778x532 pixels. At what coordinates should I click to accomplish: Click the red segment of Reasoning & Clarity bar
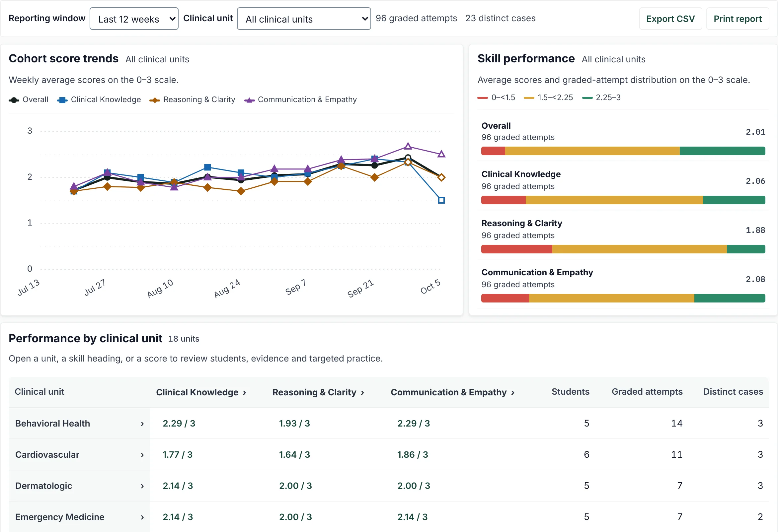point(516,249)
